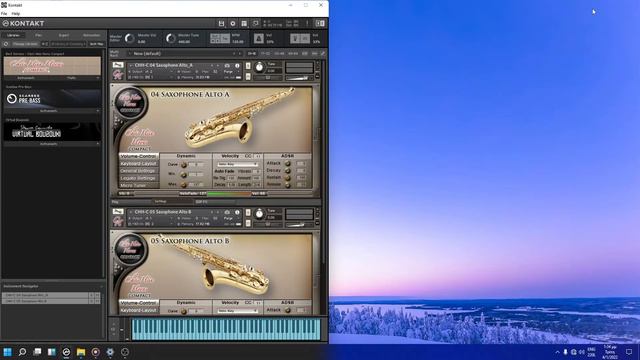The image size is (640, 360).
Task: Select the 01-16 rack page button
Action: pyautogui.click(x=252, y=53)
